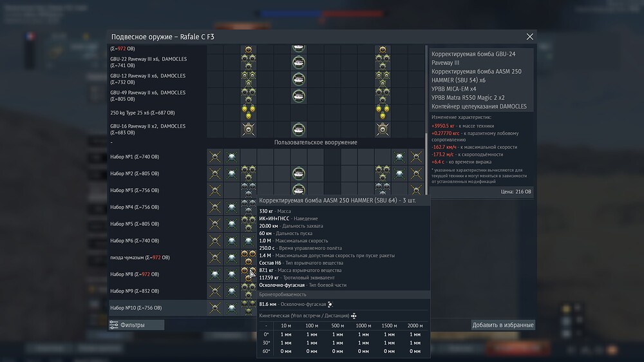Click DAMOCLES pod icon in GBU-12 Paveway II row

pyautogui.click(x=299, y=79)
